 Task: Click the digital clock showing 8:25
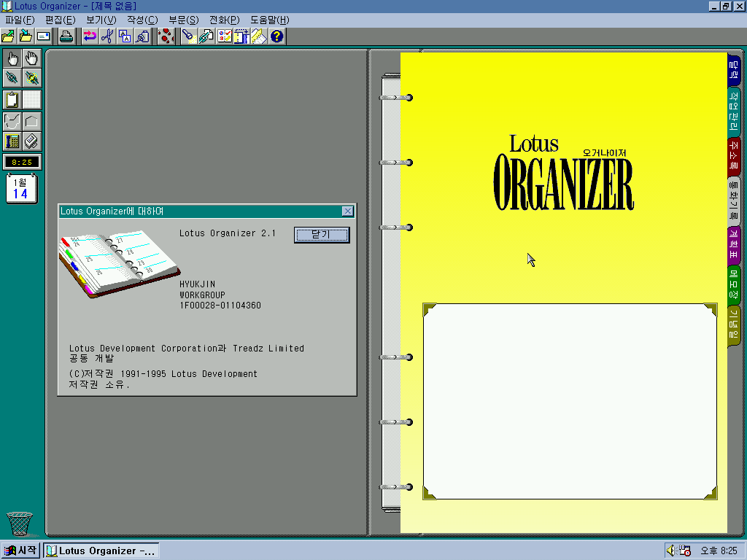(22, 163)
